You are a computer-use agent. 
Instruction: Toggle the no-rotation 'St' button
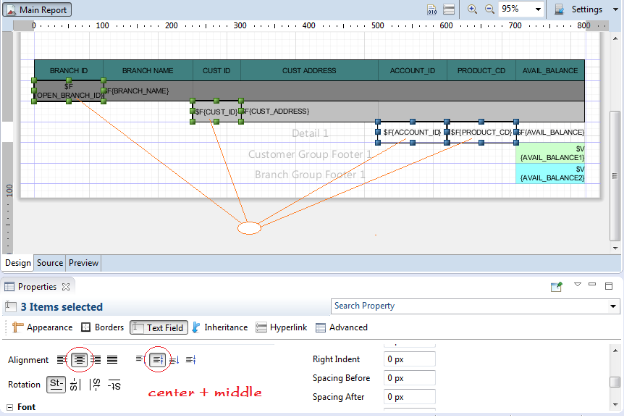point(56,384)
